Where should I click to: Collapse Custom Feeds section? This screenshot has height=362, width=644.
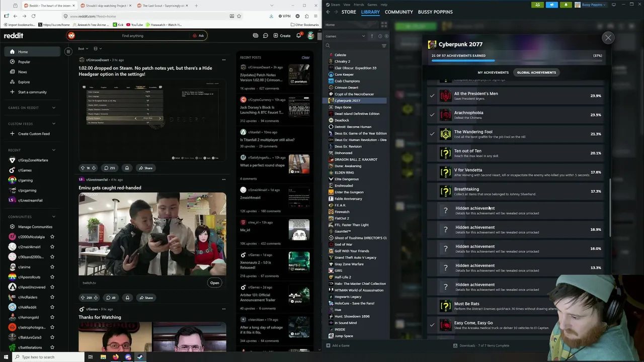click(x=54, y=124)
